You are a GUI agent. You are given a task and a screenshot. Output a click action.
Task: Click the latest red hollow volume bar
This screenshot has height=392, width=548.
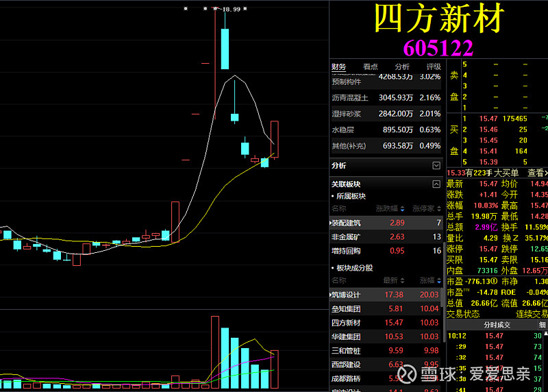point(275,369)
